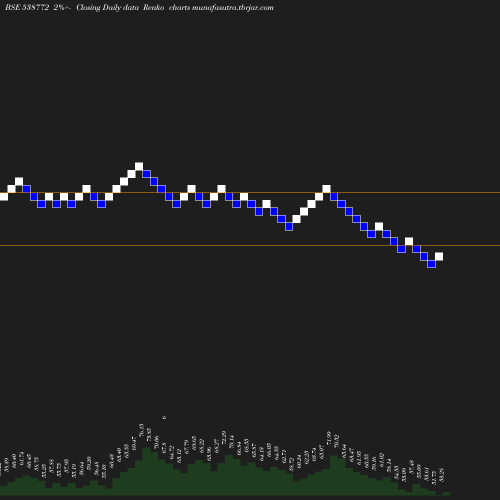
Task: Click the "71.99" price label
Action: pos(329,438)
